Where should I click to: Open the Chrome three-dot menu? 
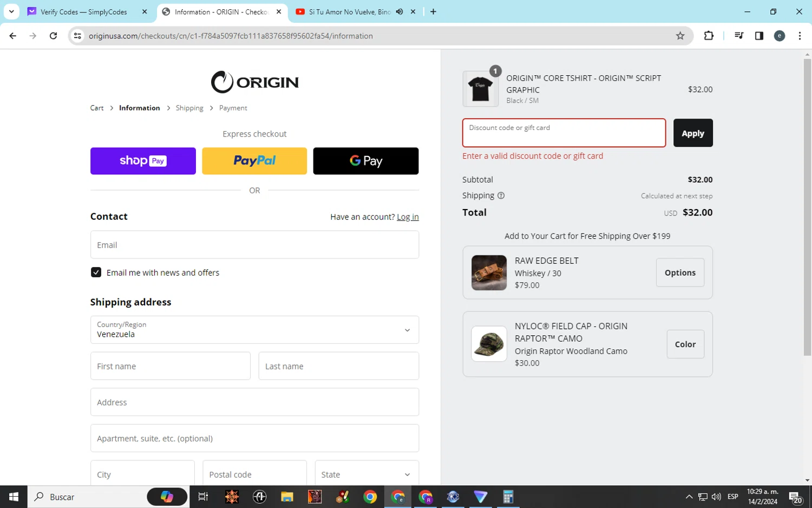pyautogui.click(x=800, y=36)
